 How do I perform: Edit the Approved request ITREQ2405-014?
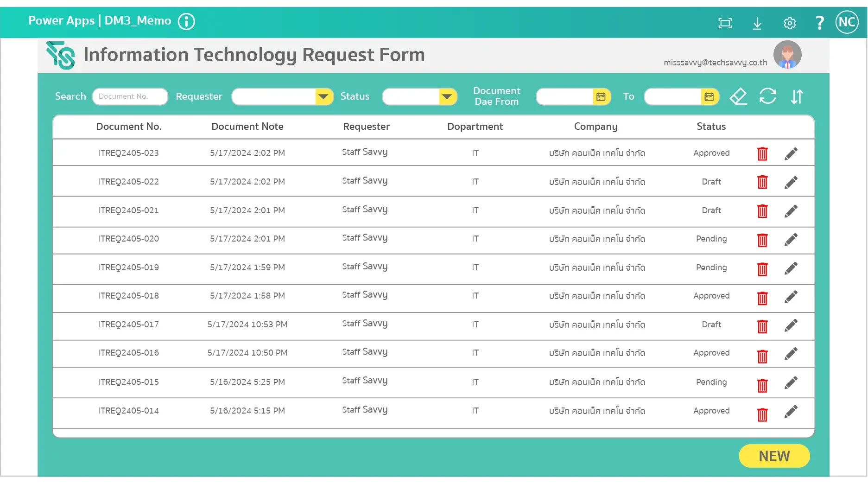pos(791,411)
